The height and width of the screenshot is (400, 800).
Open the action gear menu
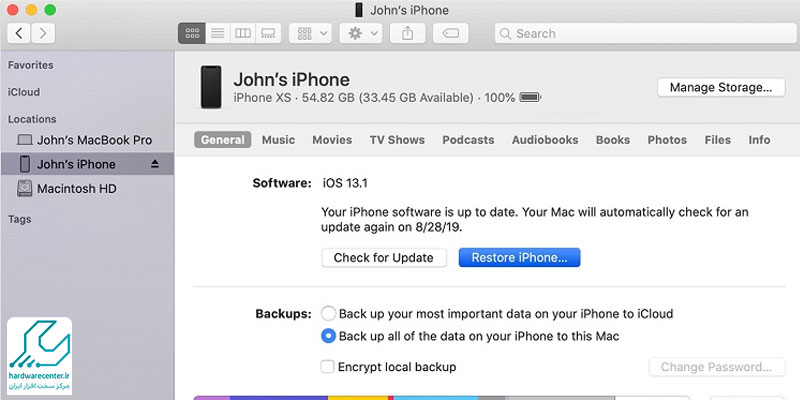tap(361, 34)
